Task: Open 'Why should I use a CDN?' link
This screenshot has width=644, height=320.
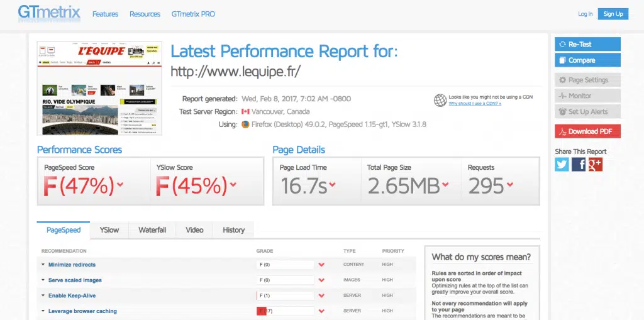Action: coord(475,104)
